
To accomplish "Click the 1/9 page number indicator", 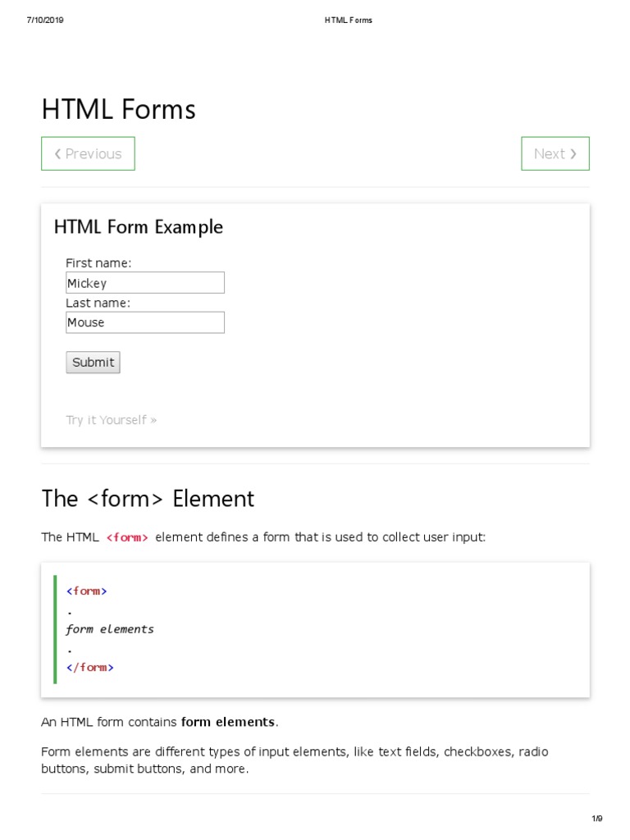I will point(597,819).
